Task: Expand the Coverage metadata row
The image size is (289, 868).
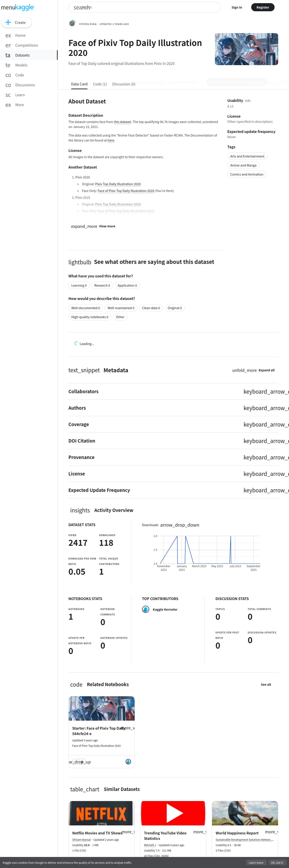Action: 173,425
